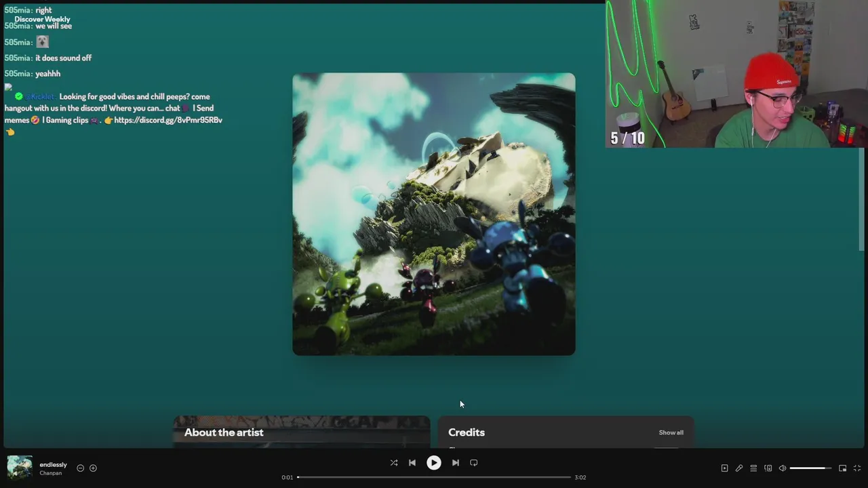
Task: Click the Discover Weekly label
Action: pos(42,19)
